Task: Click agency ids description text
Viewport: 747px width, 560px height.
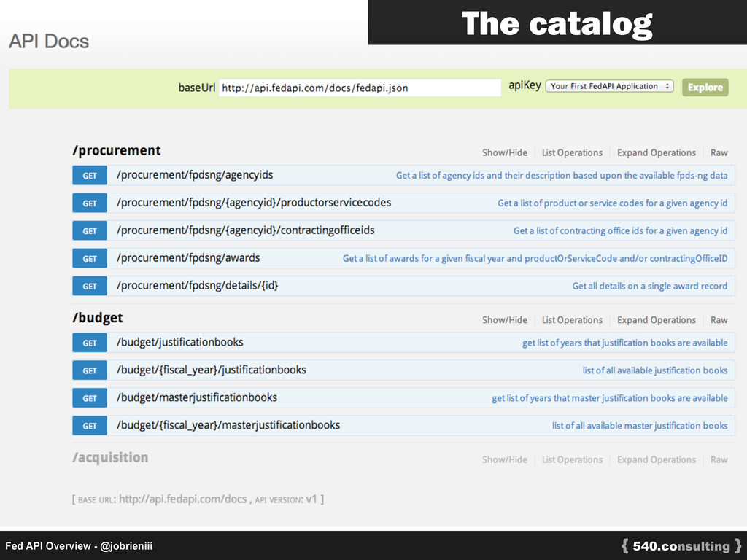Action: click(562, 175)
